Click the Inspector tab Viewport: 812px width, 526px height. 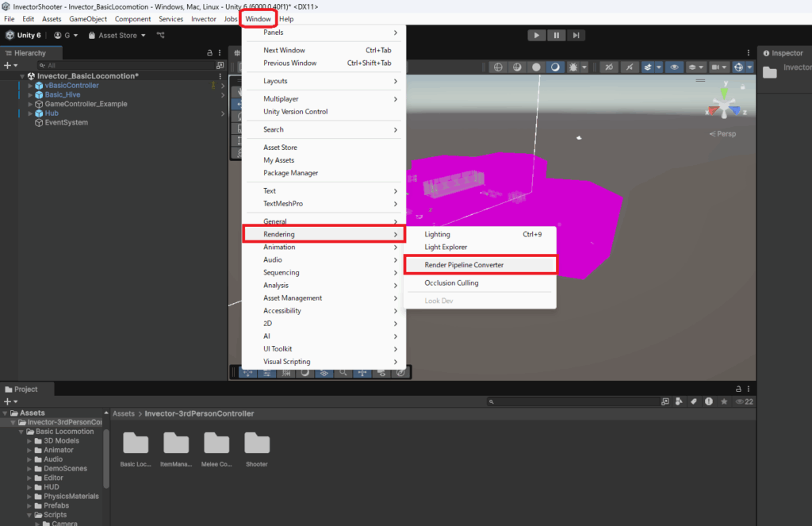783,53
